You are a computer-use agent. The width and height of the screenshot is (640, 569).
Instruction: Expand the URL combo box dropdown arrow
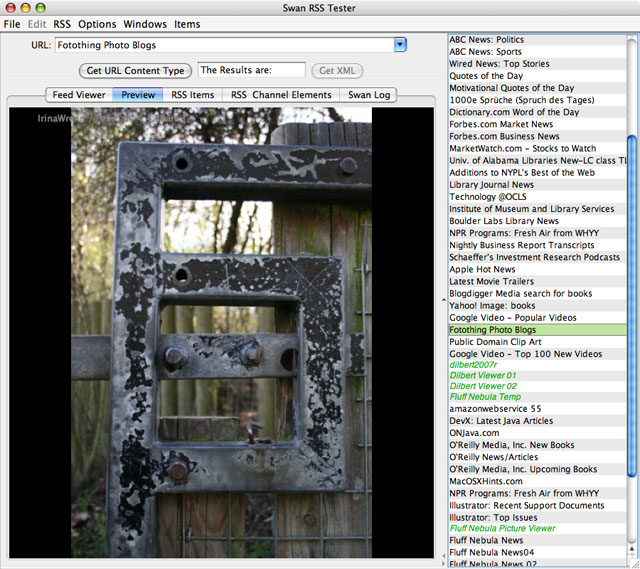[400, 45]
